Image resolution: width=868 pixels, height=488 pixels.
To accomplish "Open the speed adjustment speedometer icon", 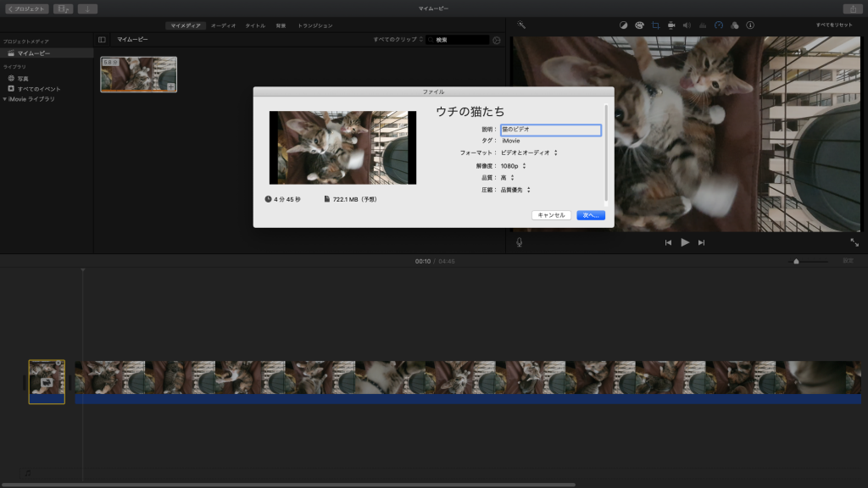I will 719,25.
